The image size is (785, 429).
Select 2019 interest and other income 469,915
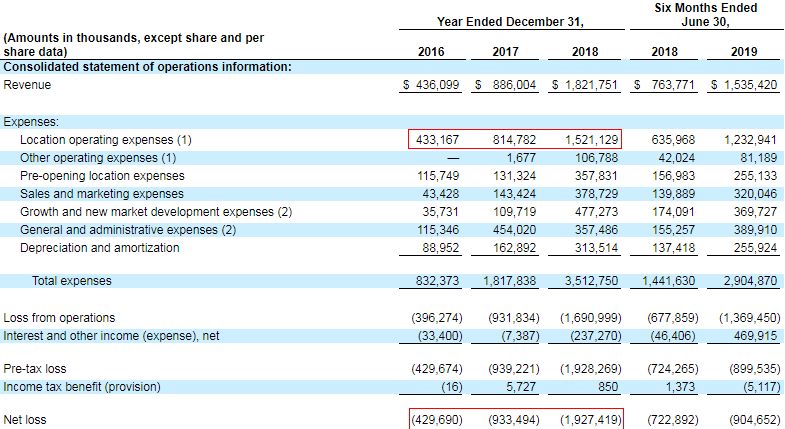click(749, 336)
